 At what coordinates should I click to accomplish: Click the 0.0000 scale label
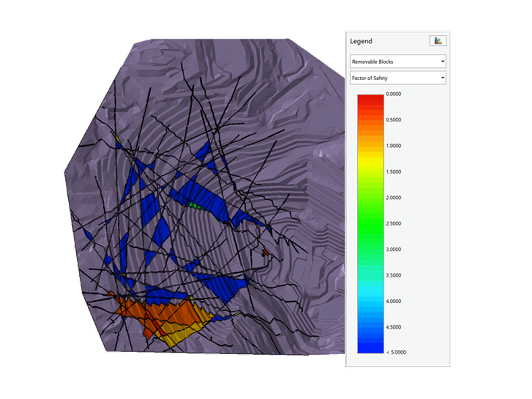point(395,94)
